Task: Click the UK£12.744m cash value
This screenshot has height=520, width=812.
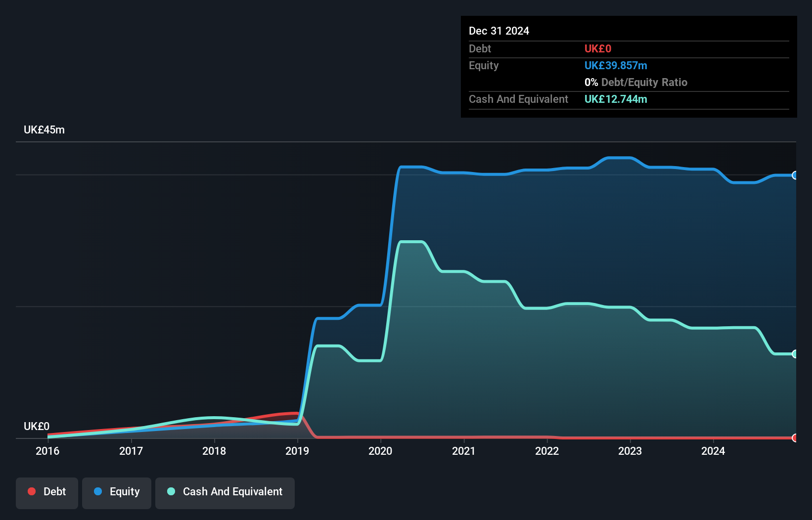Action: pos(616,99)
